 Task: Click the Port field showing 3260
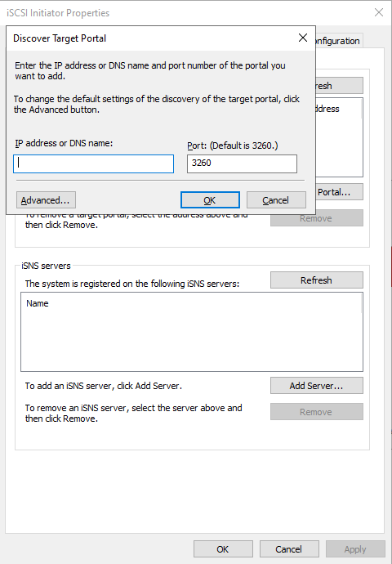[x=242, y=163]
